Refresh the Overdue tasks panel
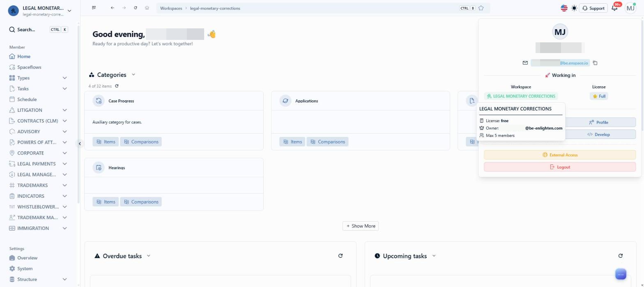Image resolution: width=644 pixels, height=287 pixels. [x=340, y=256]
